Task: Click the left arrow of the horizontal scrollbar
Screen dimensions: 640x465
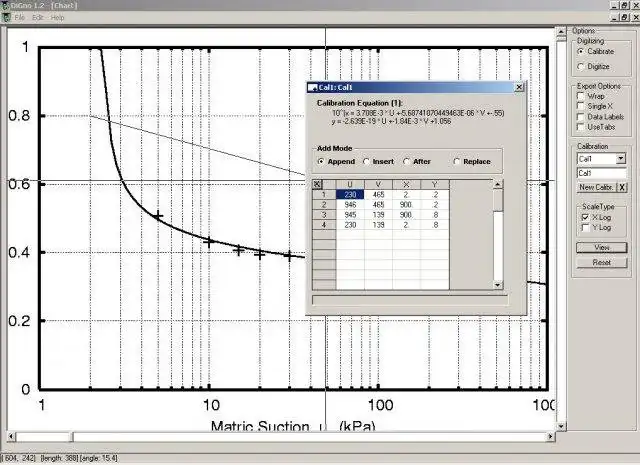Action: point(11,437)
